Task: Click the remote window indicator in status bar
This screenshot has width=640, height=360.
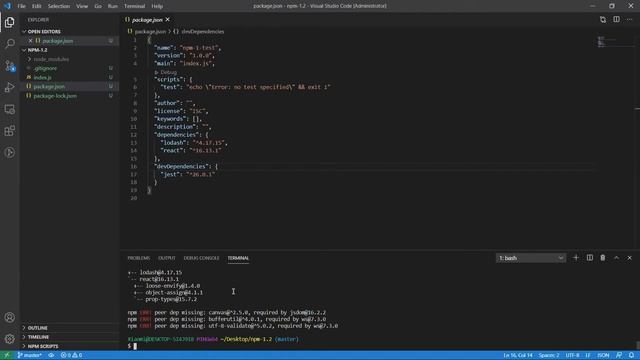Action: (x=7, y=355)
